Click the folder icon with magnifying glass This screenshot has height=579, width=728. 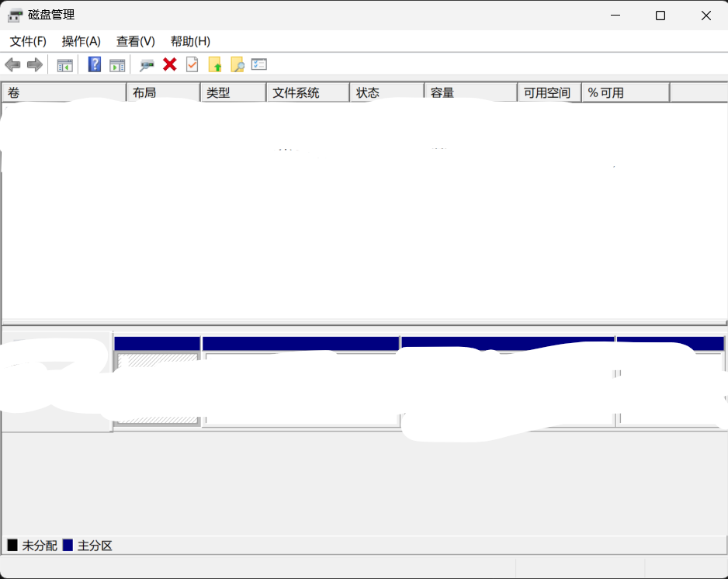pyautogui.click(x=237, y=64)
